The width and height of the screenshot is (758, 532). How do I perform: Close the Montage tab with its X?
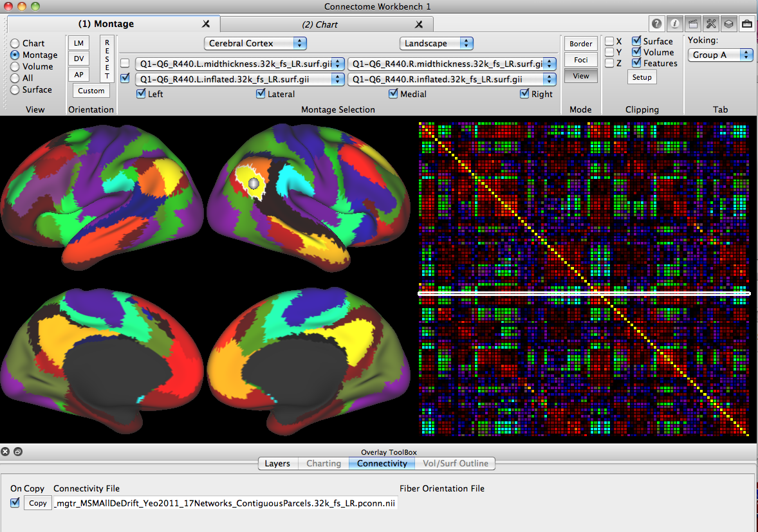pyautogui.click(x=206, y=24)
